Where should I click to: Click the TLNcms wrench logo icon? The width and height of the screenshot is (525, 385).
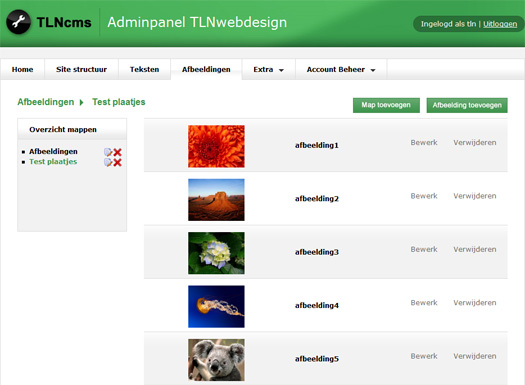pyautogui.click(x=18, y=22)
